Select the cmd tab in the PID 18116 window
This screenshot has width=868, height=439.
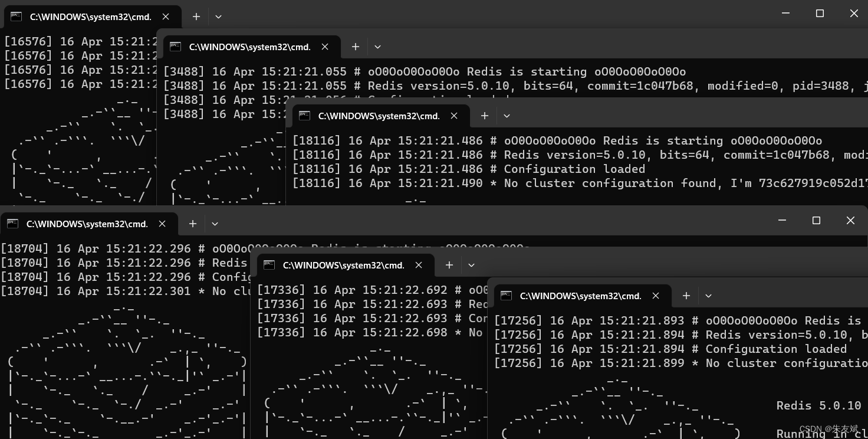pos(377,116)
